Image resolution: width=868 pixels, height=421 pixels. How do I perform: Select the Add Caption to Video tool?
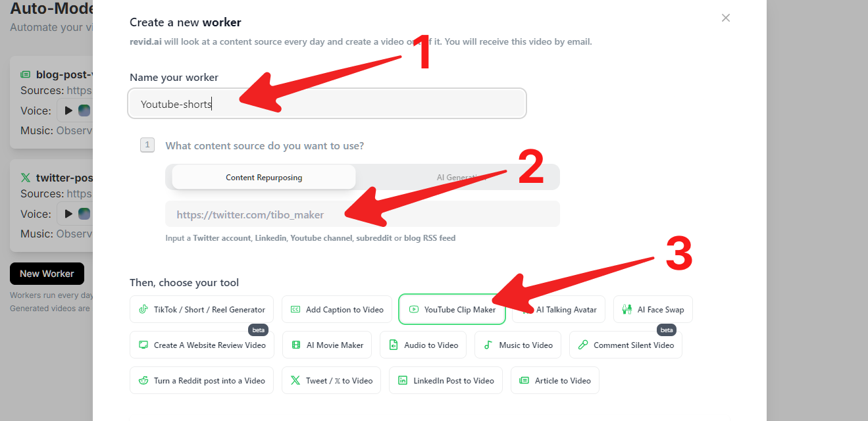click(337, 309)
